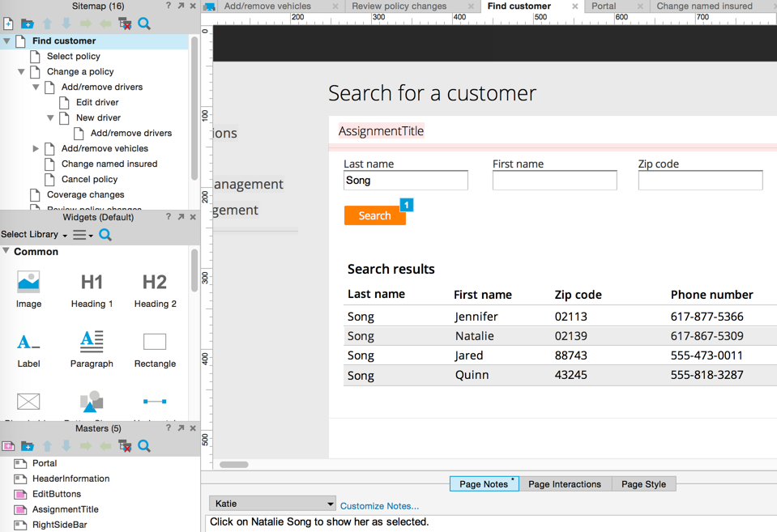
Task: Move page up in Sitemap toolbar
Action: click(x=47, y=23)
